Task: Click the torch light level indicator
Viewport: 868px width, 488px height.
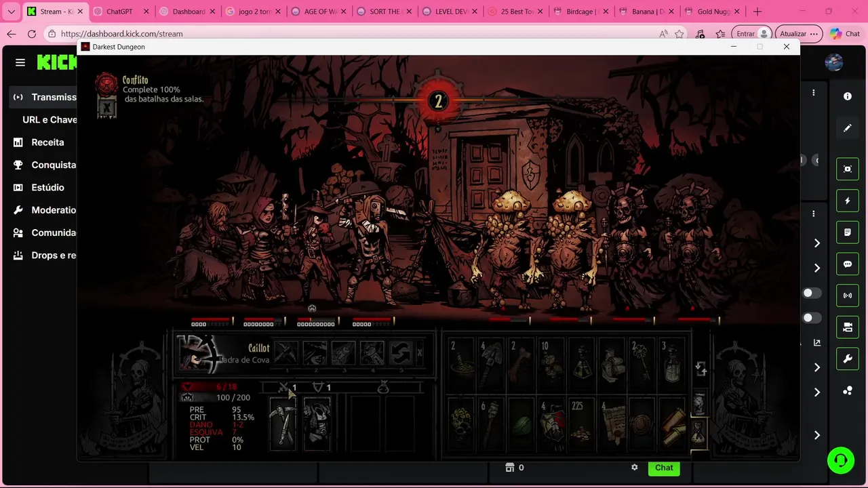Action: 438,102
